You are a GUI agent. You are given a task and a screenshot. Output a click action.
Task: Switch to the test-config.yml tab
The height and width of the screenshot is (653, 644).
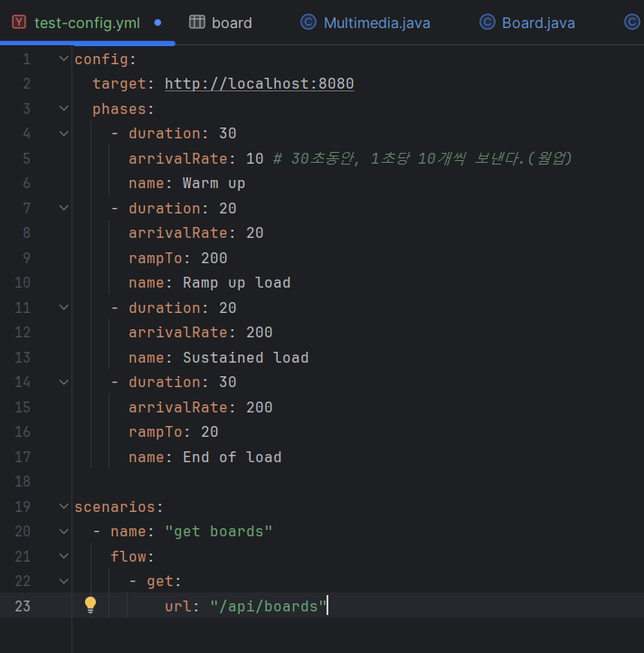click(x=87, y=23)
